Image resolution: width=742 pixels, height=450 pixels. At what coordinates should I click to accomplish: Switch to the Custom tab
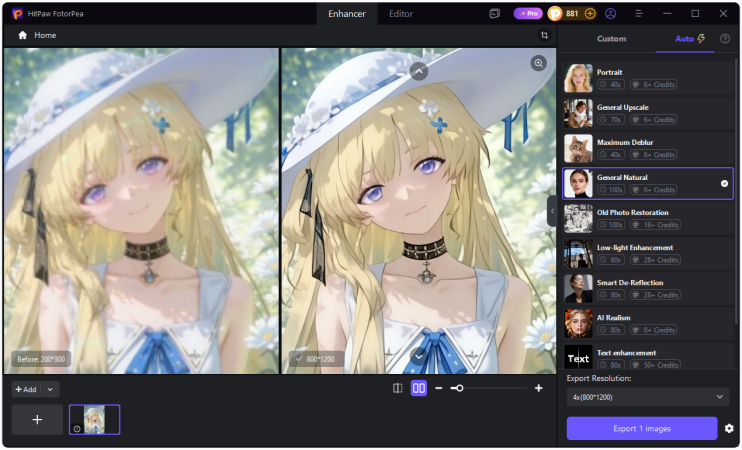(x=611, y=39)
